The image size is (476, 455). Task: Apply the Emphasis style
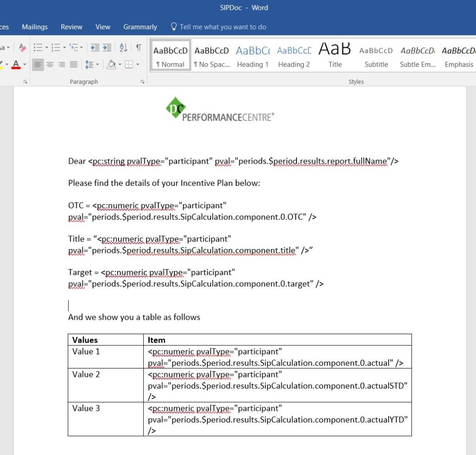pos(459,56)
